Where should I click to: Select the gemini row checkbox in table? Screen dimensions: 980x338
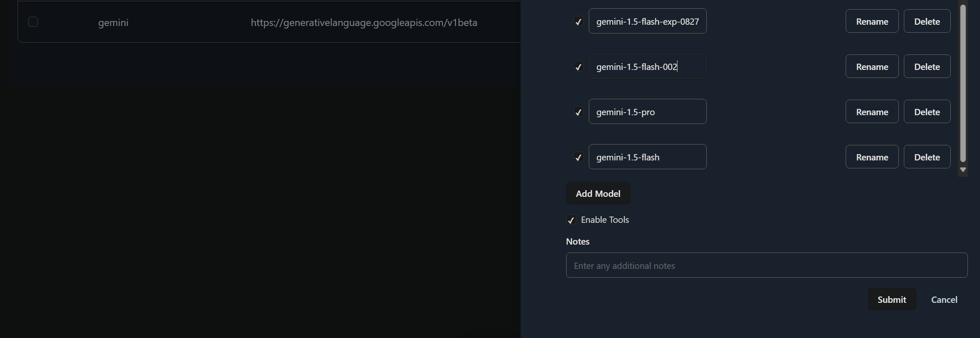[33, 22]
